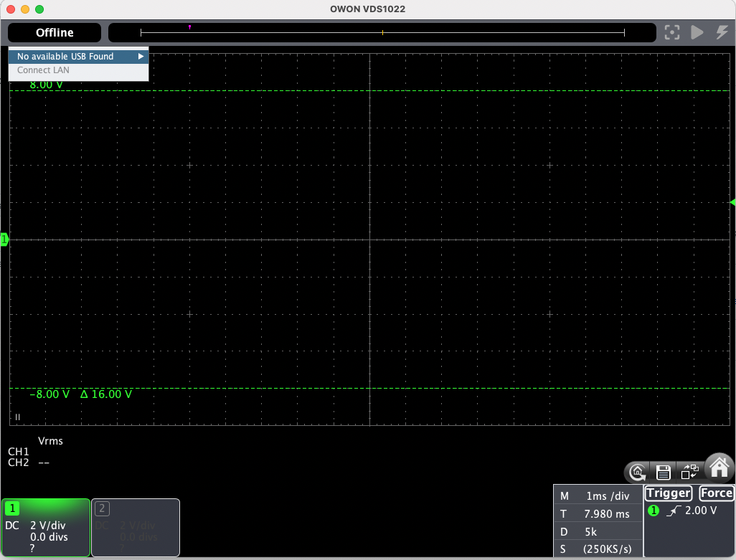Click the trigger source channel 1 indicator
736x560 pixels.
(x=654, y=511)
